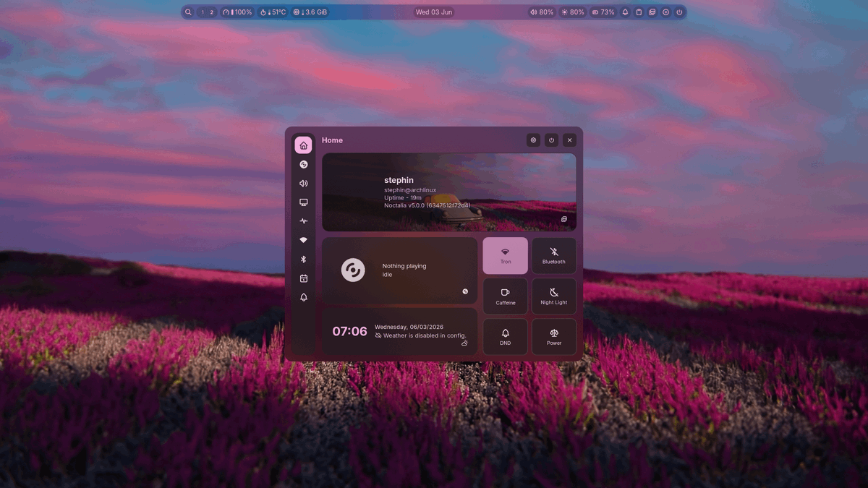Click the battery 73% indicator
The height and width of the screenshot is (488, 868).
[603, 12]
